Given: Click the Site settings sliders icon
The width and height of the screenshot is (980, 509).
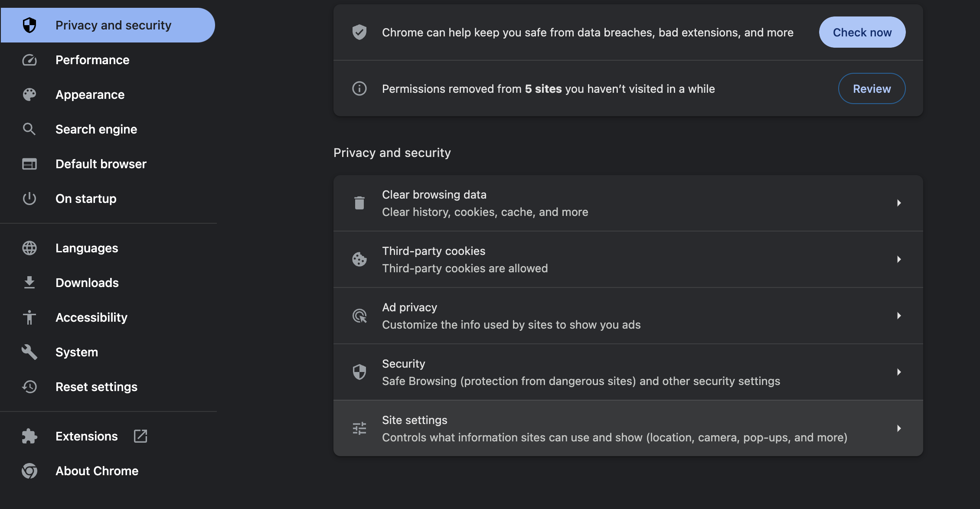Looking at the screenshot, I should click(x=359, y=428).
